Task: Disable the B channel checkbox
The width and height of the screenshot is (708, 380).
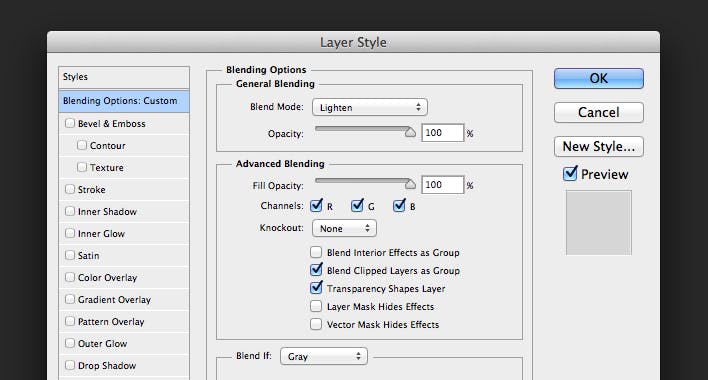Action: [x=399, y=206]
